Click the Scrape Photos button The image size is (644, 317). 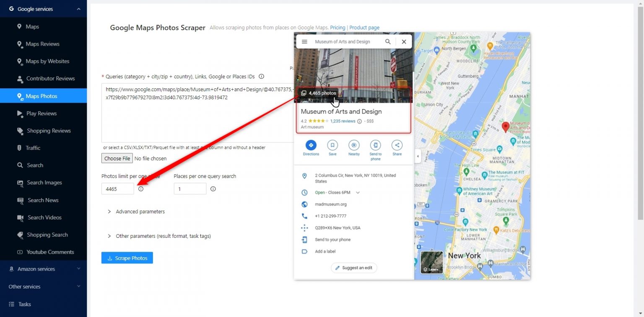point(127,258)
